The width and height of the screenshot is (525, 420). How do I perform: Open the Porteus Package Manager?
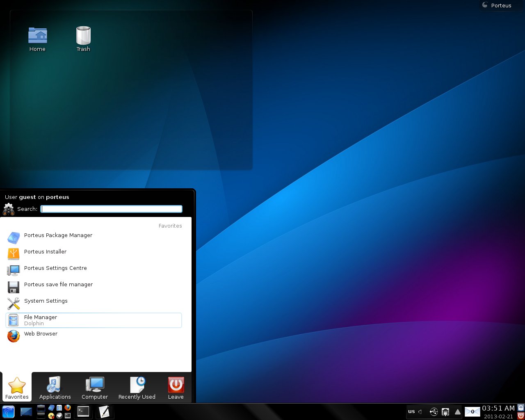coord(58,235)
